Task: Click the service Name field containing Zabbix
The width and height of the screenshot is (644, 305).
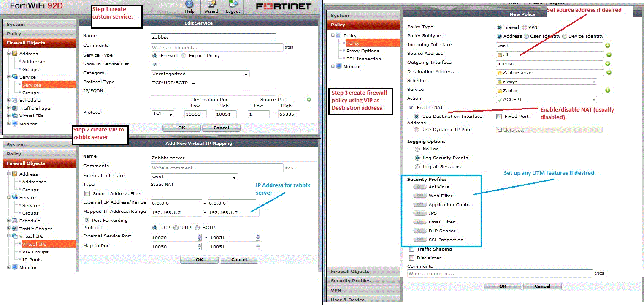Action: pos(213,37)
